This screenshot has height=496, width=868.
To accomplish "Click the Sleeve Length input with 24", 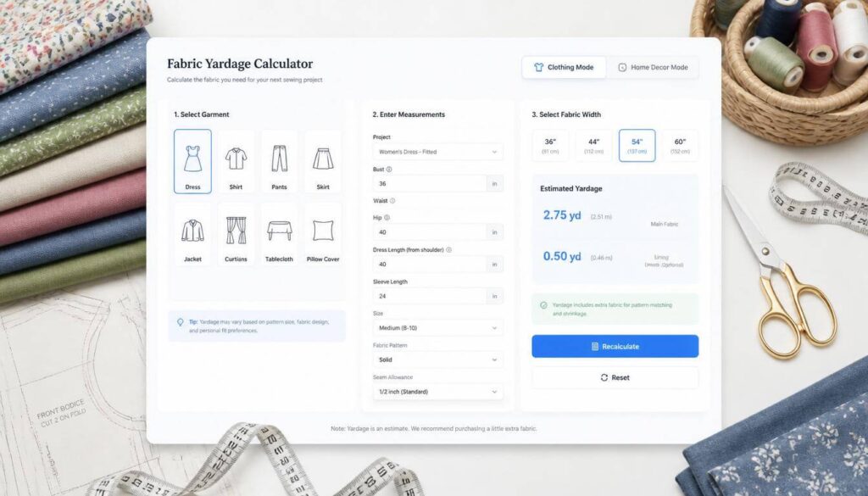I will 430,296.
